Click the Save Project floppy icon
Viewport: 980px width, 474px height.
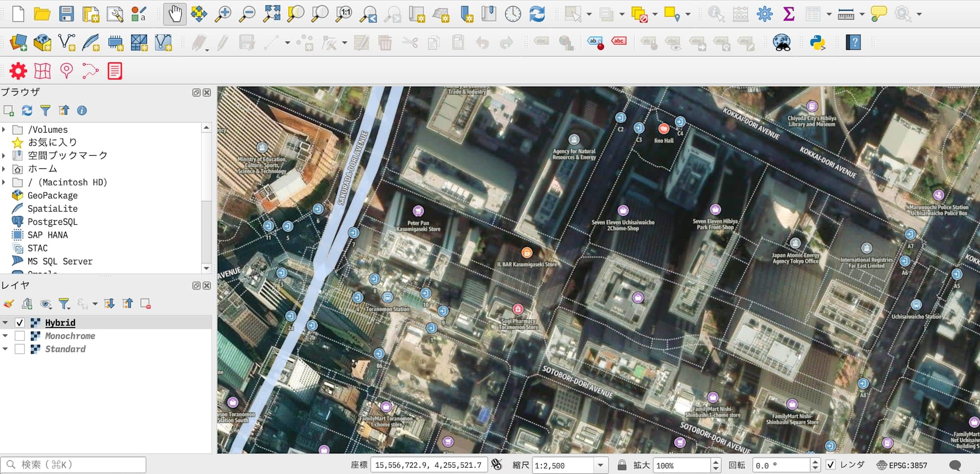pos(66,14)
